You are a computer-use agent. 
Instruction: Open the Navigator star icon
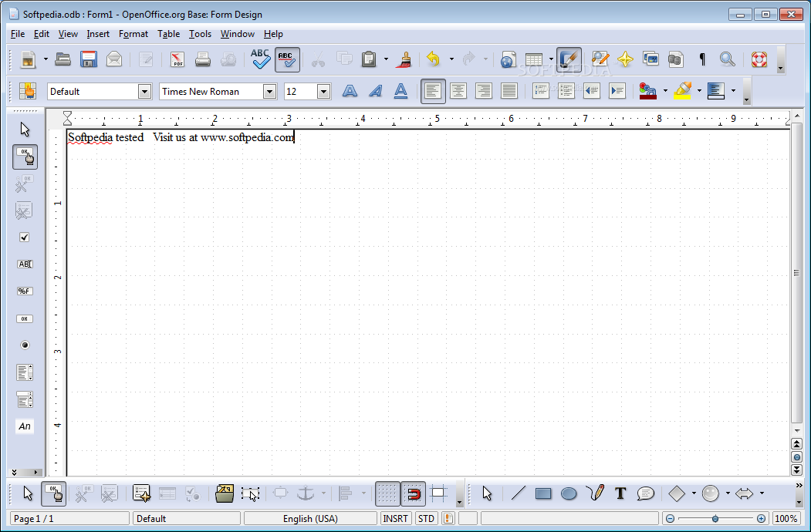[625, 59]
